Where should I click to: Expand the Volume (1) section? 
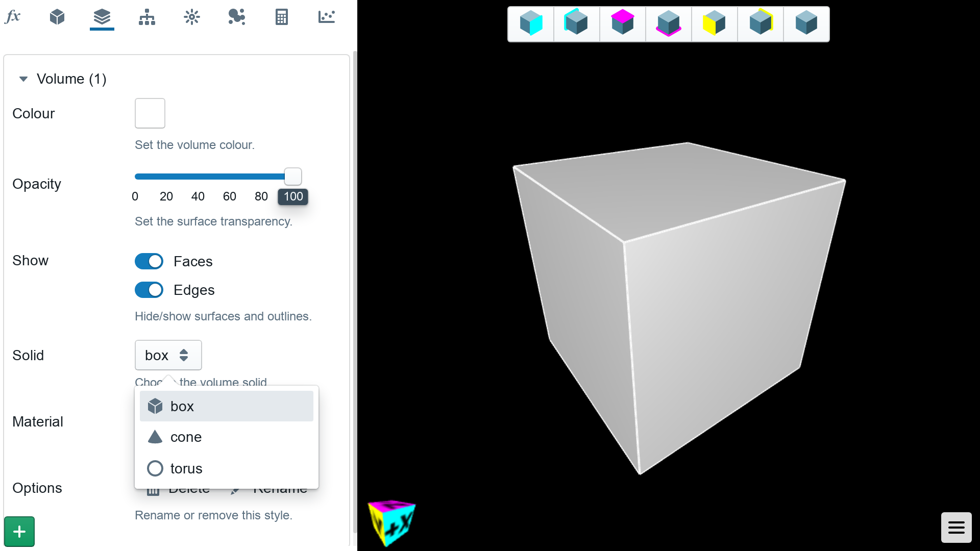24,79
